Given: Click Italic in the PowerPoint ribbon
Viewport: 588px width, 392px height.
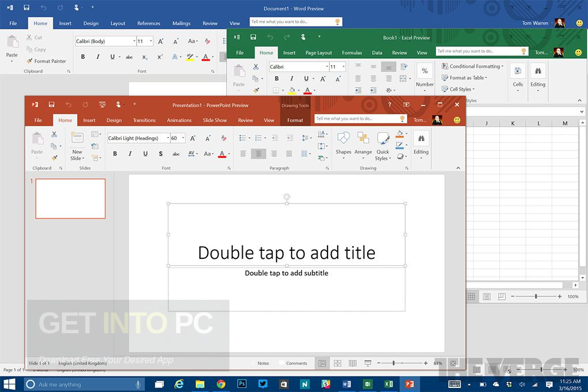Looking at the screenshot, I should point(130,153).
